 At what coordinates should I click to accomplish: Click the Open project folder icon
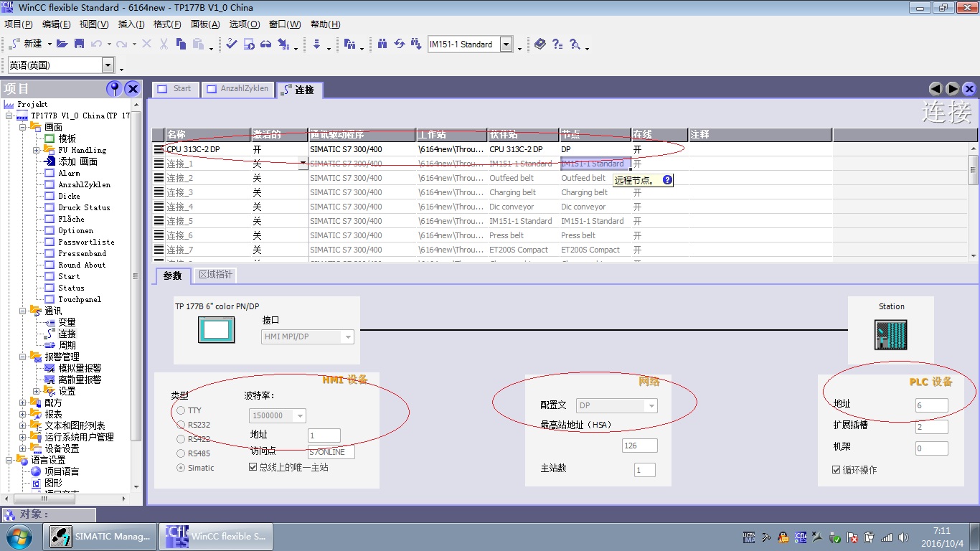pyautogui.click(x=62, y=44)
